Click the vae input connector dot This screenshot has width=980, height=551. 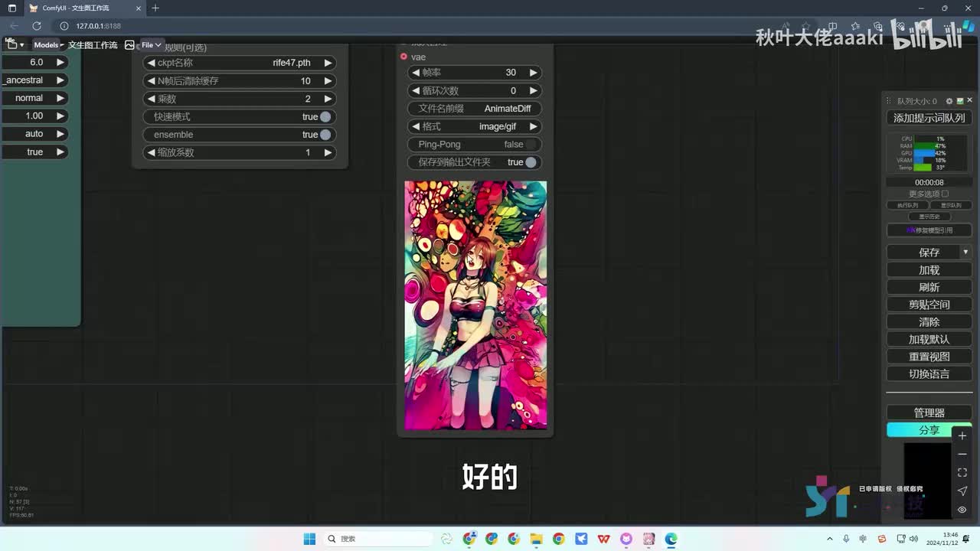(403, 57)
